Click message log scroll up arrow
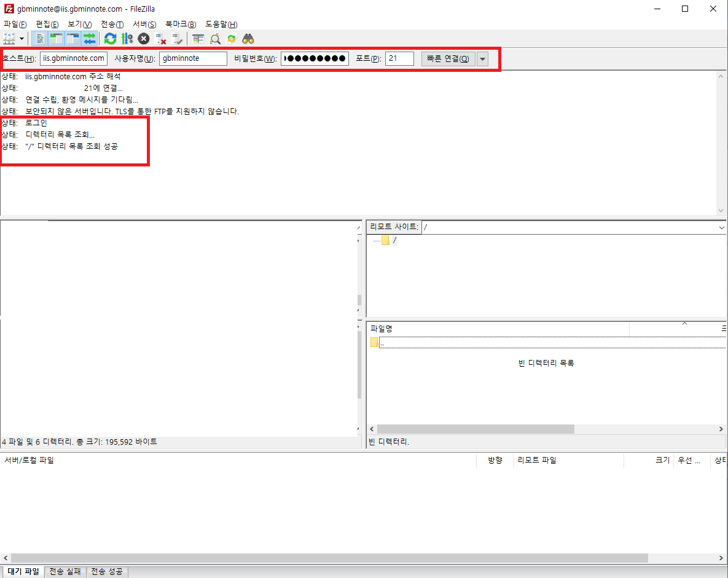The width and height of the screenshot is (728, 578). point(721,76)
